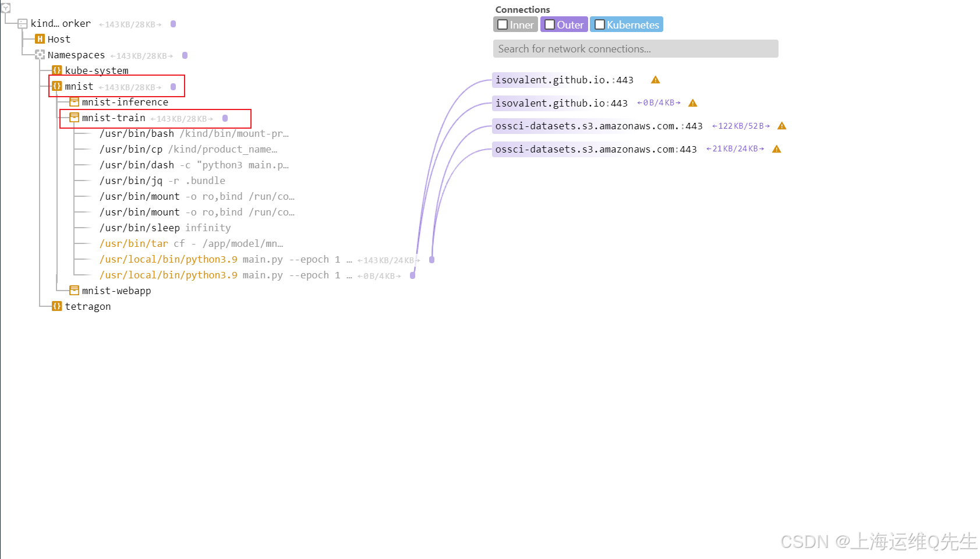Viewport: 980px width, 559px height.
Task: Click the Host icon
Action: point(40,39)
